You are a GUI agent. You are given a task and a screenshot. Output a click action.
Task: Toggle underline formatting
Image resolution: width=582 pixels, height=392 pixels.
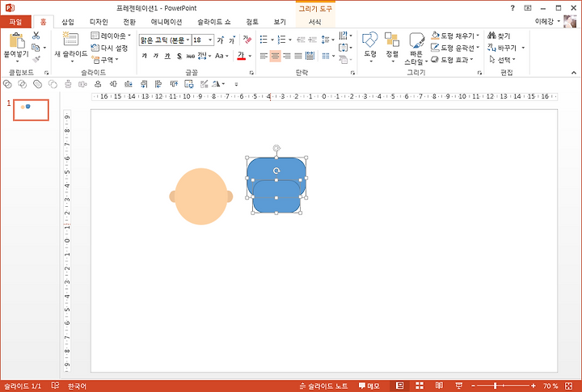point(167,56)
